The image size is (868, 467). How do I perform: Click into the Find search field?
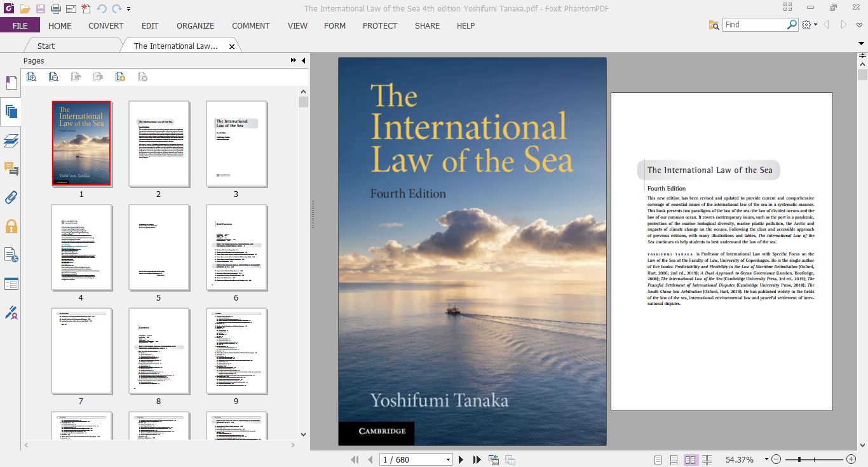[x=755, y=24]
